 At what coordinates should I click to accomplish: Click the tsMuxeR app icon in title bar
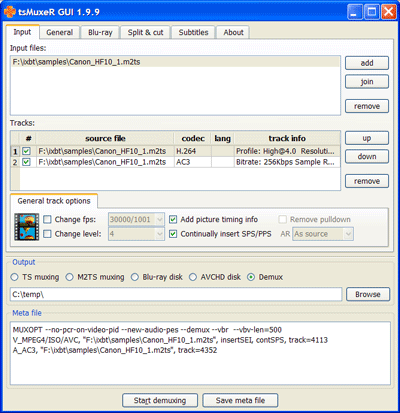click(x=10, y=12)
